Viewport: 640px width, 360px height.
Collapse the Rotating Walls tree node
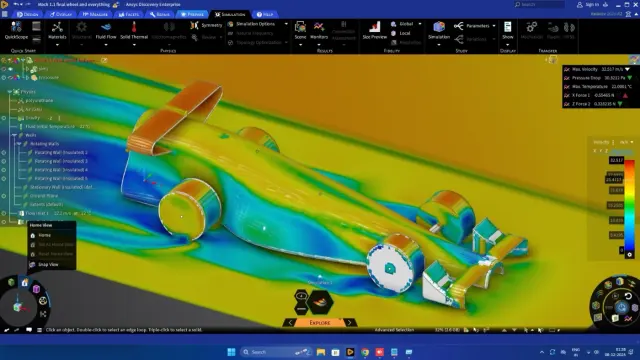pyautogui.click(x=19, y=144)
